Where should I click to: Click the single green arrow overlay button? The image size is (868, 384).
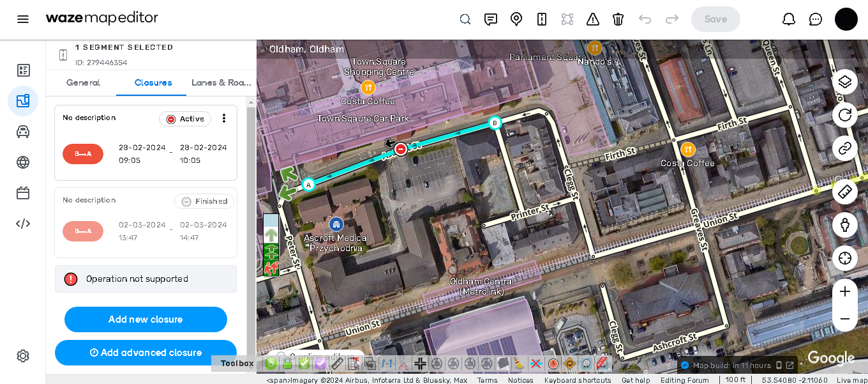tap(271, 234)
